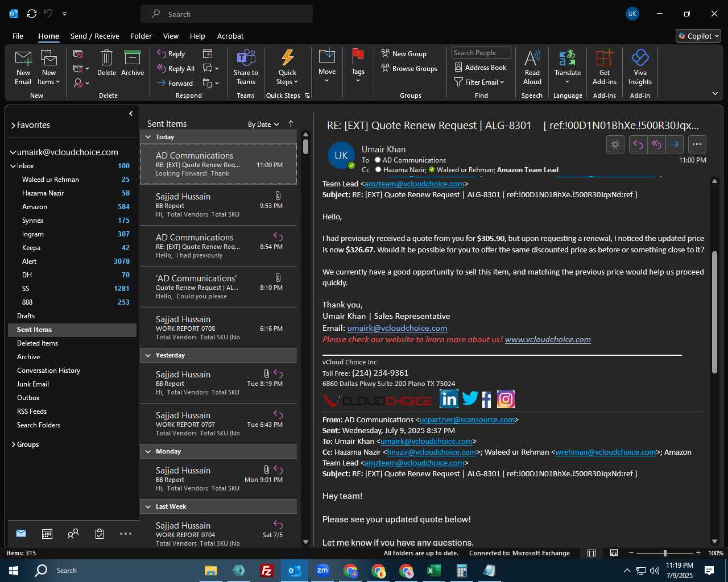Expand the Groups section
This screenshot has height=582, width=728.
tap(14, 444)
